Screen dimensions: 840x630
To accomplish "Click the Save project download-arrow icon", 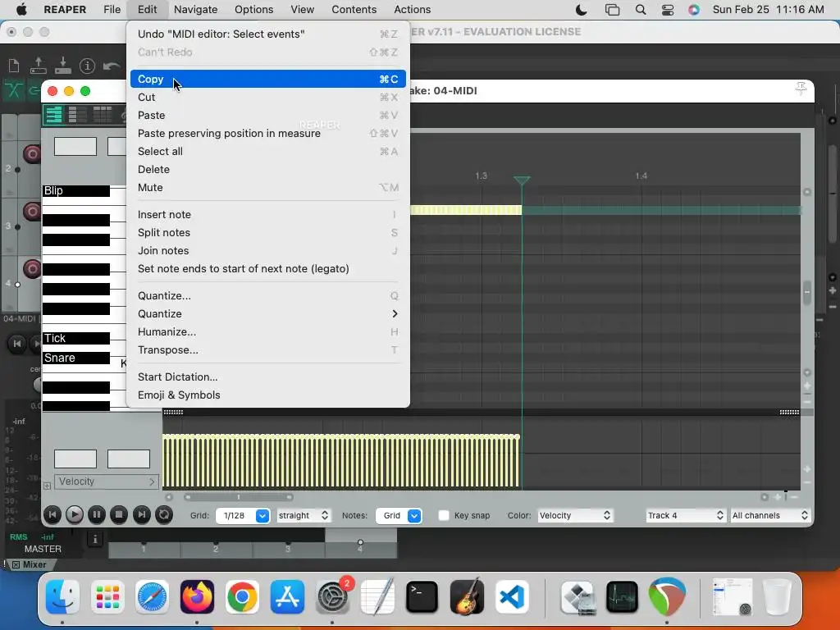I will click(62, 66).
